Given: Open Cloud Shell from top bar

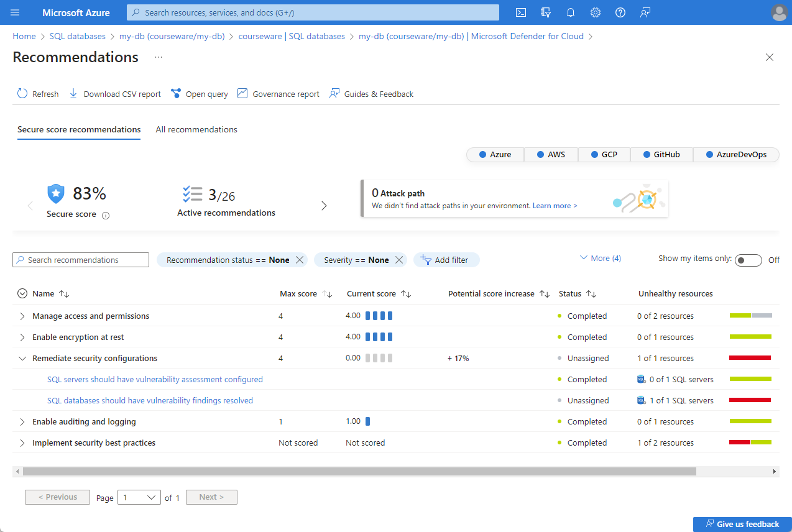Looking at the screenshot, I should click(521, 12).
